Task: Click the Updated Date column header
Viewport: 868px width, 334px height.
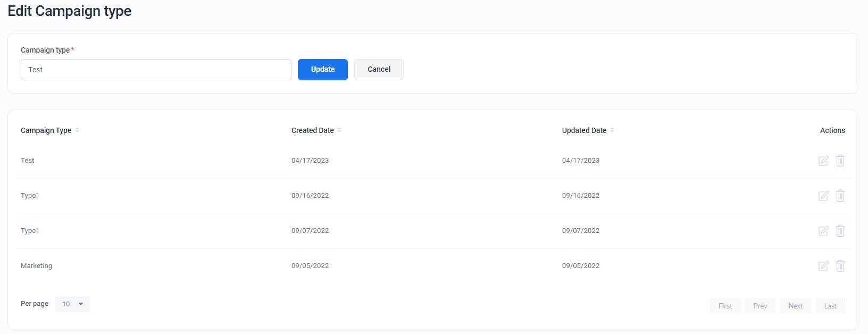Action: point(584,130)
